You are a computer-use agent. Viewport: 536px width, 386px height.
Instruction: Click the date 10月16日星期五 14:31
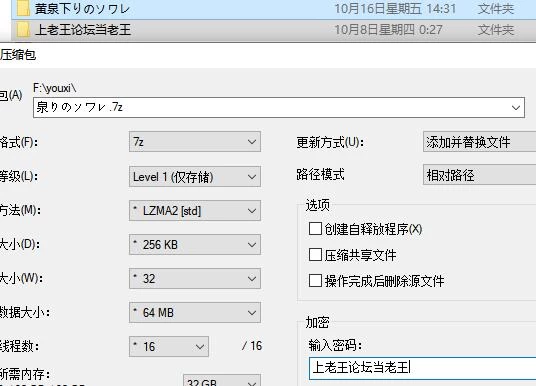coord(395,9)
